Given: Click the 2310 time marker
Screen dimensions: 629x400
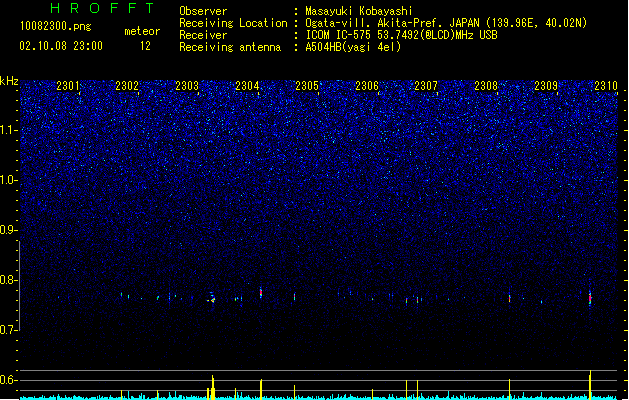Looking at the screenshot, I should [x=606, y=86].
